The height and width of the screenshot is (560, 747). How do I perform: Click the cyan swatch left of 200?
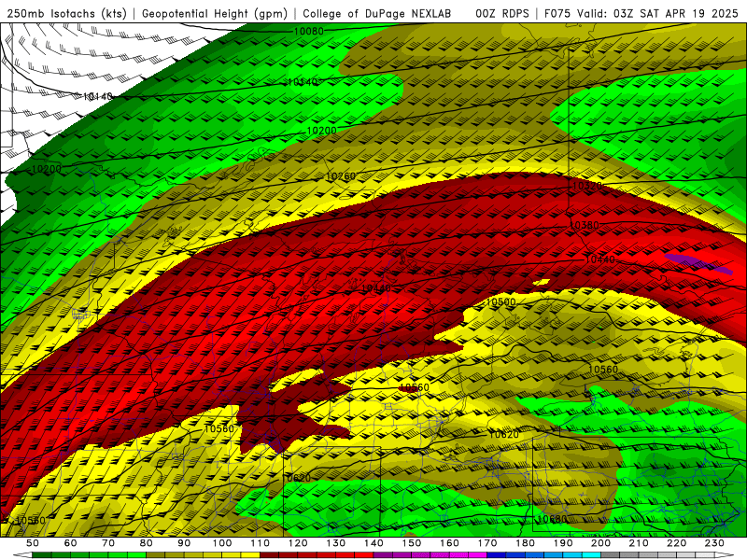tap(591, 555)
